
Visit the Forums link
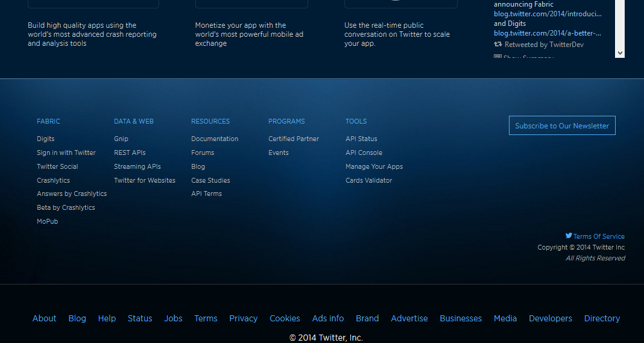(x=203, y=153)
